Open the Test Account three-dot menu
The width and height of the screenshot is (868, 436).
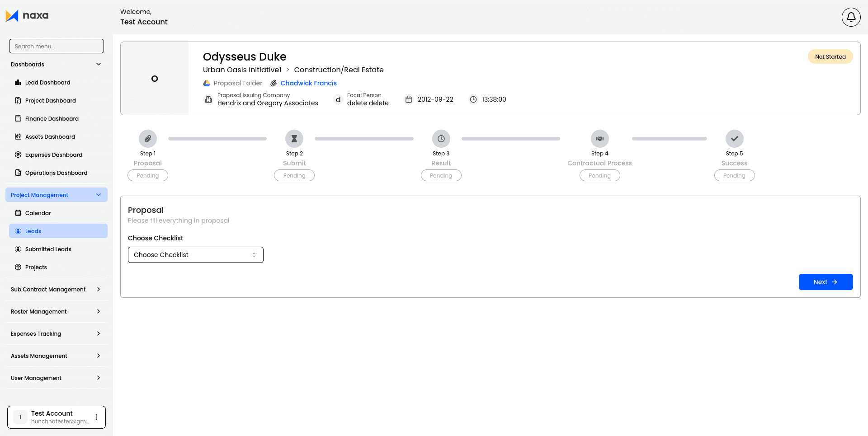95,417
